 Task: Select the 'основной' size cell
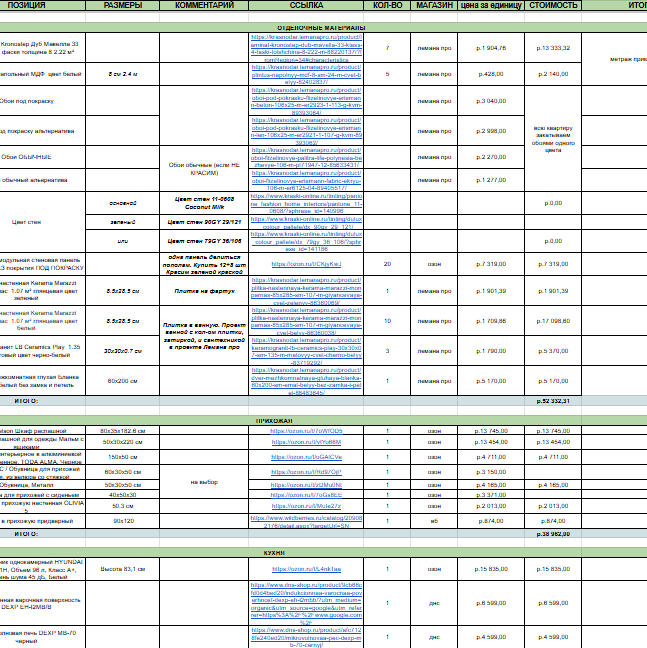tap(123, 203)
